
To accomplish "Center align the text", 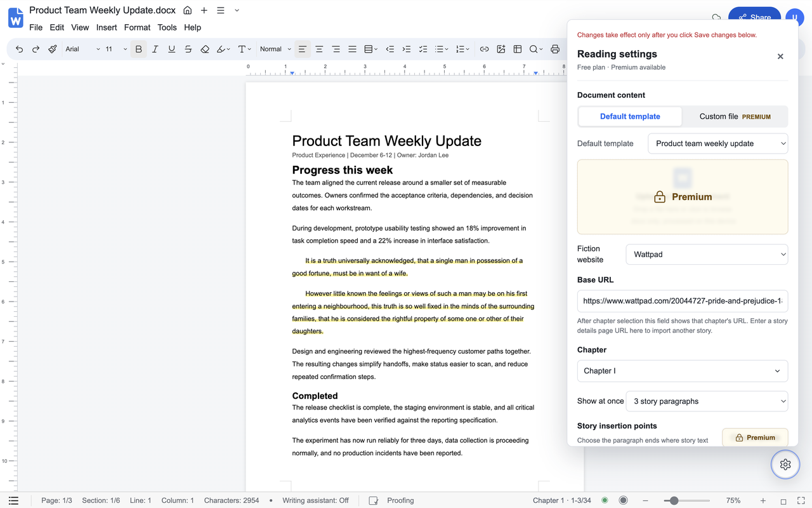I will click(319, 49).
